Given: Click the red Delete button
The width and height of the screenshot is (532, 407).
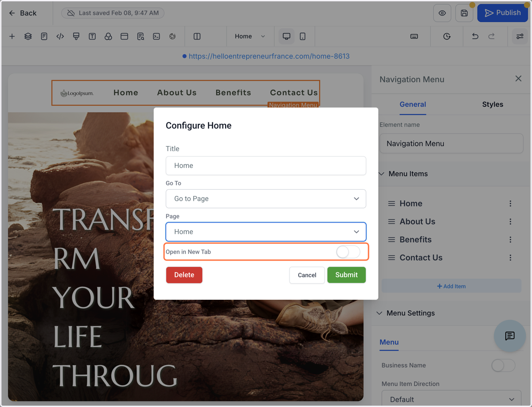Looking at the screenshot, I should point(184,275).
